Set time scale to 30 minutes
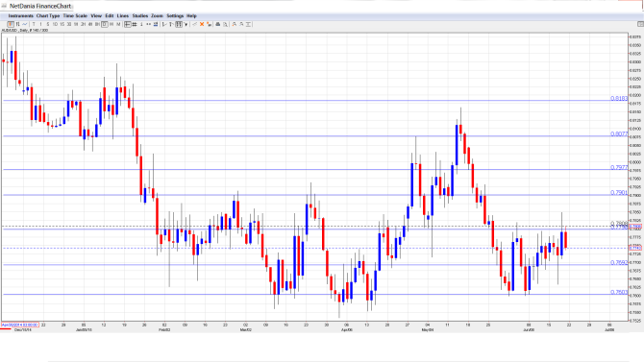 coord(69,25)
